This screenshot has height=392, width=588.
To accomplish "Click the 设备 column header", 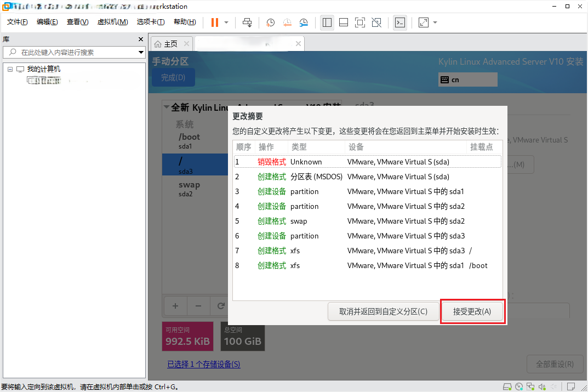I will 406,147.
